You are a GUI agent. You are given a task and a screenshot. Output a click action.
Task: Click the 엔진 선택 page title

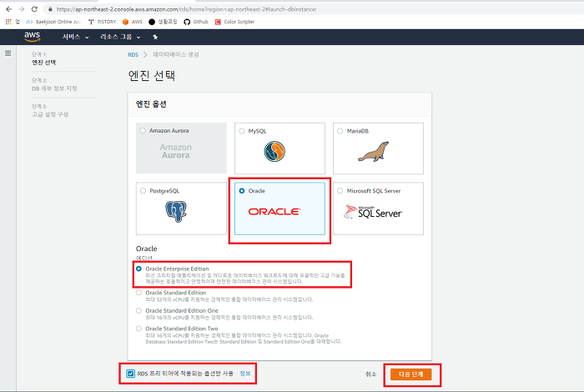[x=152, y=76]
